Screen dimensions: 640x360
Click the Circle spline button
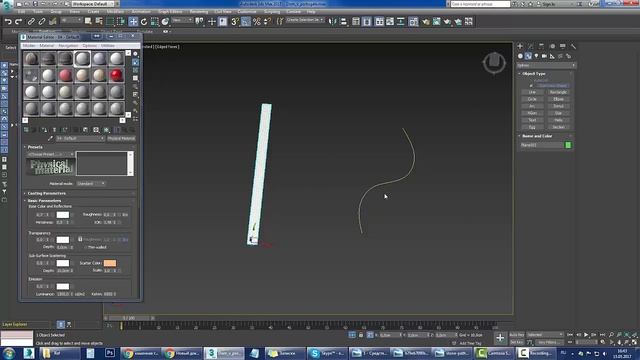coord(532,99)
